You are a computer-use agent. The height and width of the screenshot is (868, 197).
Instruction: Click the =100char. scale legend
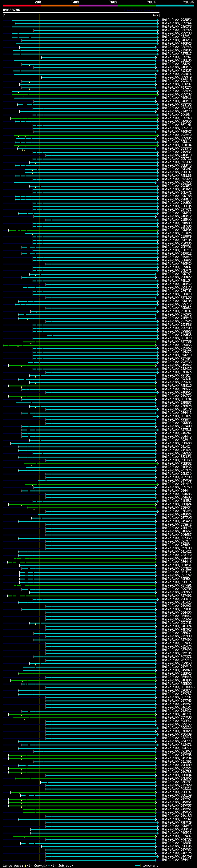click(x=147, y=866)
